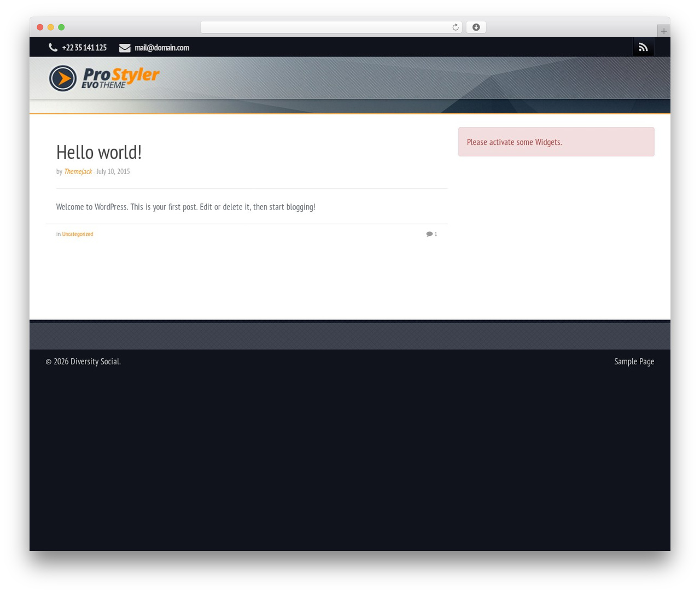Focus the browser address bar
This screenshot has height=593, width=700.
(x=331, y=27)
